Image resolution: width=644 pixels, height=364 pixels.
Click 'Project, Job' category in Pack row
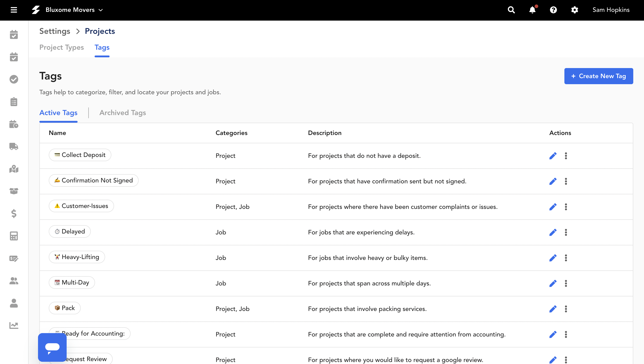click(233, 309)
